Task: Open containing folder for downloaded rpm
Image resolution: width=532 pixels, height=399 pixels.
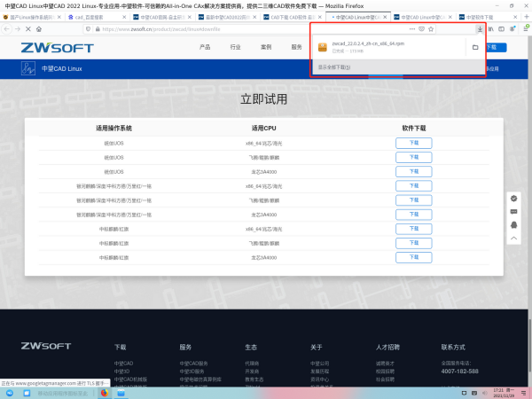Action: [475, 47]
